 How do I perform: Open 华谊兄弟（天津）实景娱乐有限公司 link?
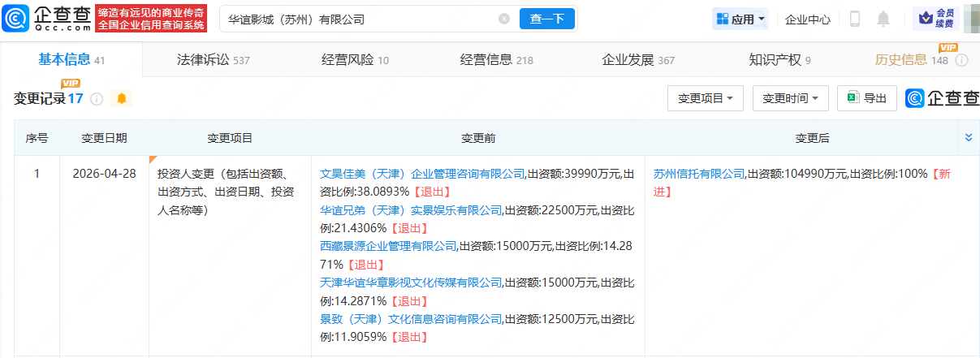(412, 210)
